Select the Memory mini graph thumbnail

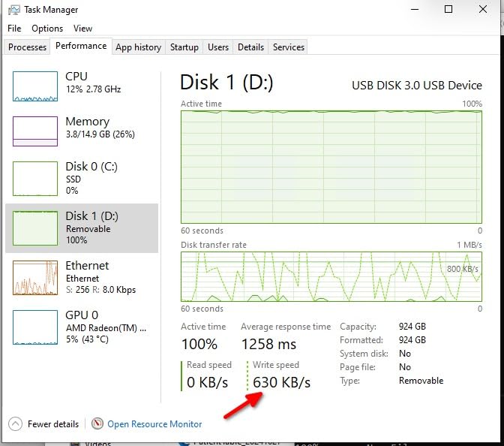click(x=35, y=131)
